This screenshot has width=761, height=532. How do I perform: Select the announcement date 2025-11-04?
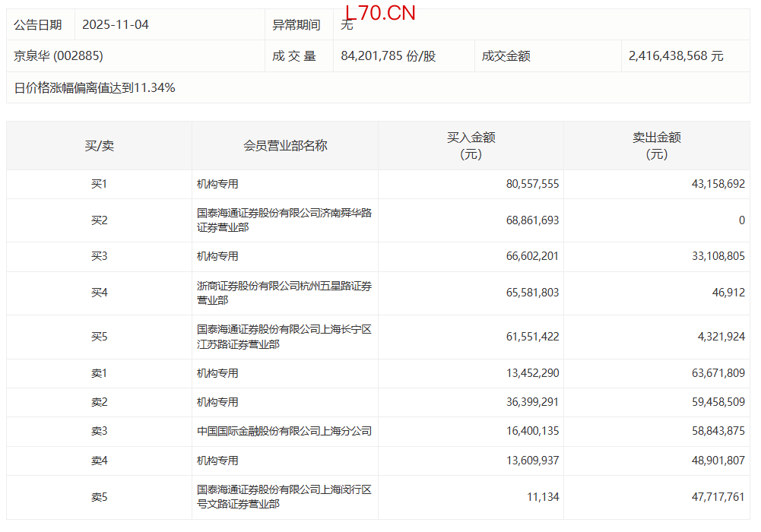[115, 25]
